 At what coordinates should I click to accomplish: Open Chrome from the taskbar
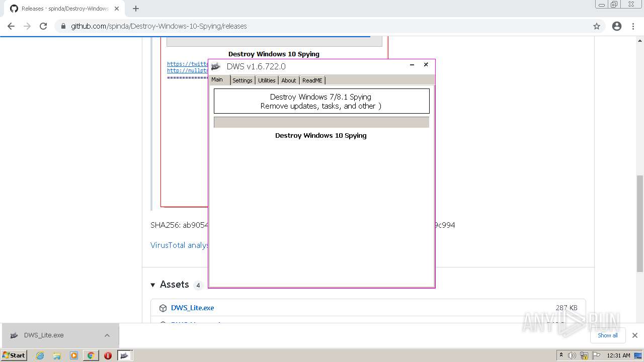[x=91, y=355]
